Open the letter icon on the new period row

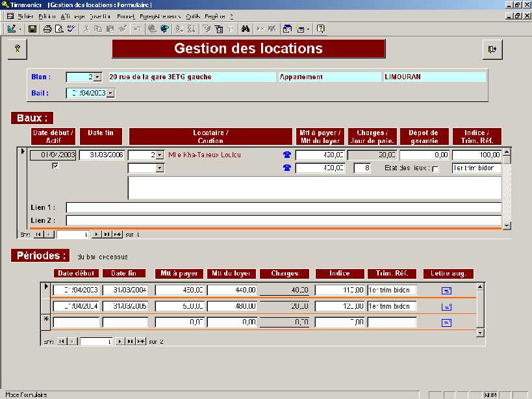tap(446, 323)
